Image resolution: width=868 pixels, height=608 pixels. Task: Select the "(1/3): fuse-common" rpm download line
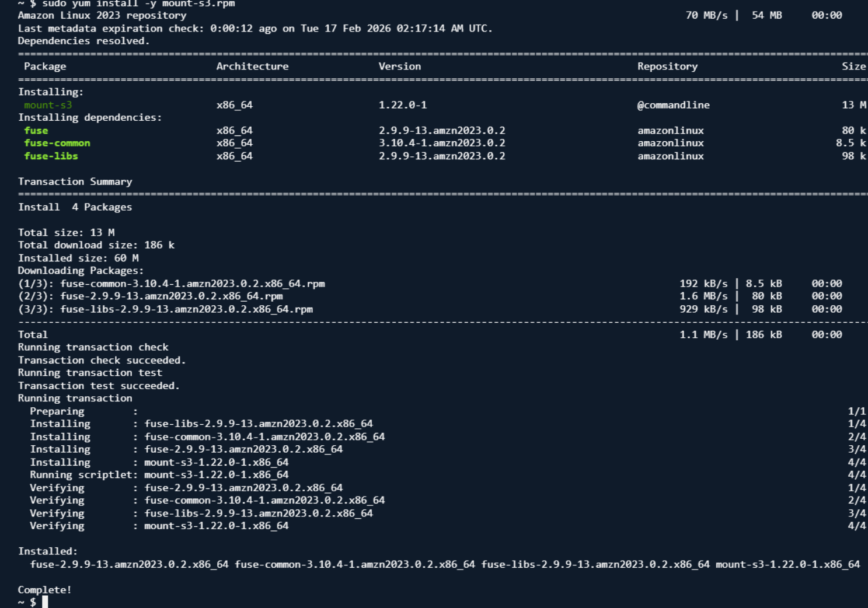tap(172, 284)
